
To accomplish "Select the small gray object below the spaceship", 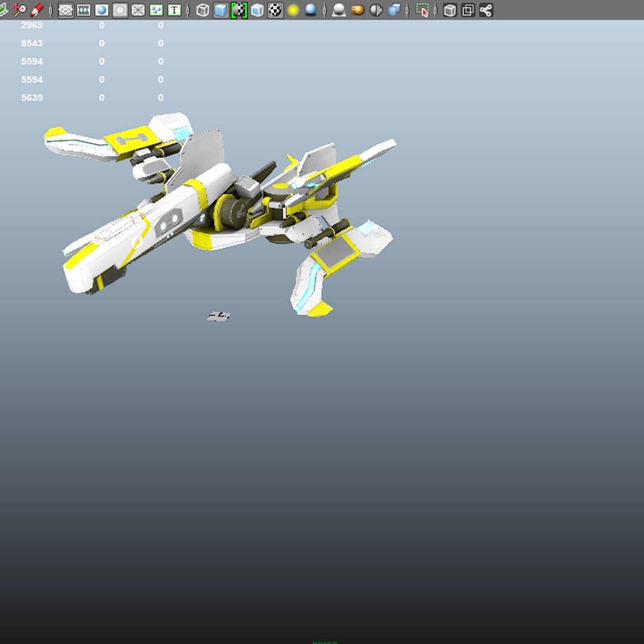I will tap(218, 316).
